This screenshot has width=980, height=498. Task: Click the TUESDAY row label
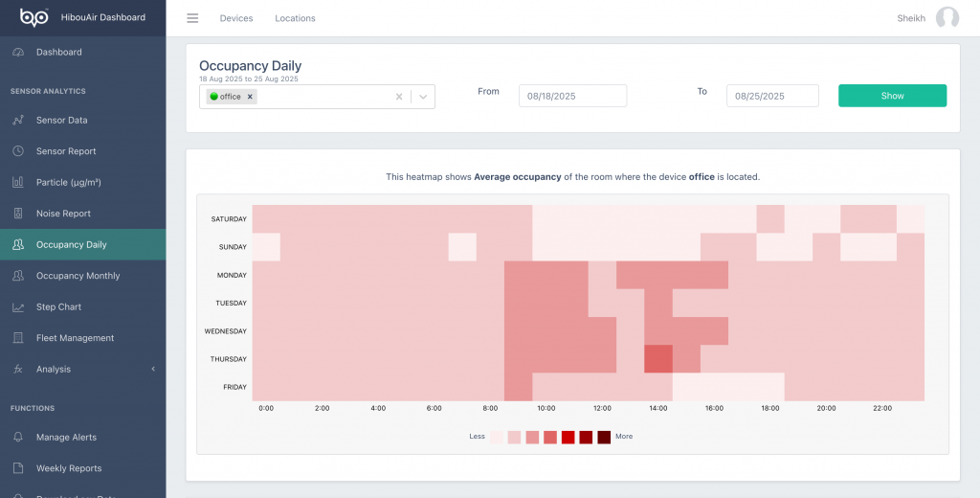coord(232,303)
